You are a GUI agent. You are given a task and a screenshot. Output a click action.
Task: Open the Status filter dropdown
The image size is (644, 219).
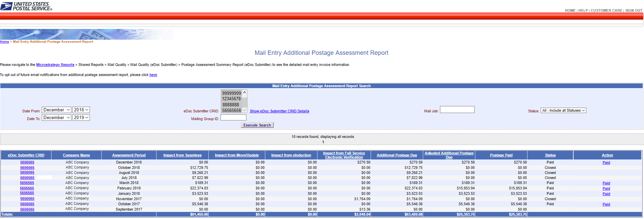tap(563, 111)
